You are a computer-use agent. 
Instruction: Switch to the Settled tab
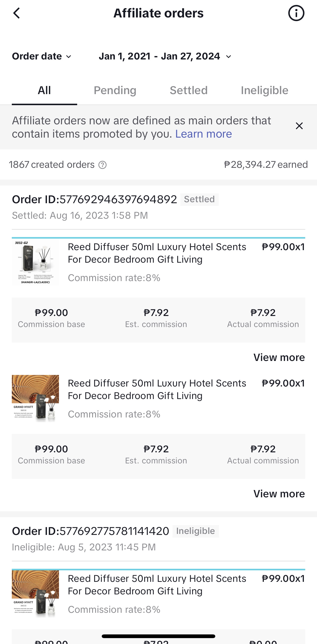click(188, 90)
